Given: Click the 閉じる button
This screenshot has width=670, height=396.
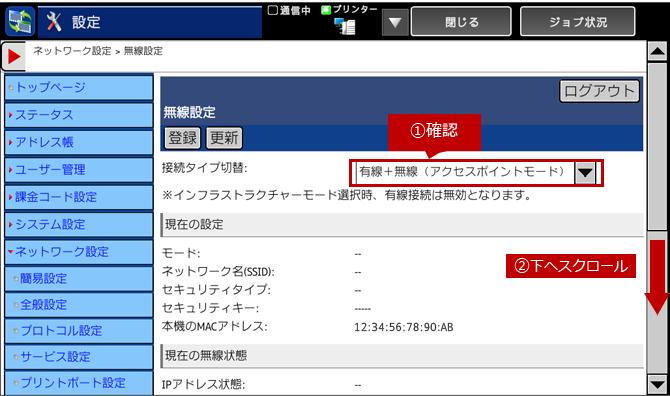Looking at the screenshot, I should pyautogui.click(x=461, y=22).
